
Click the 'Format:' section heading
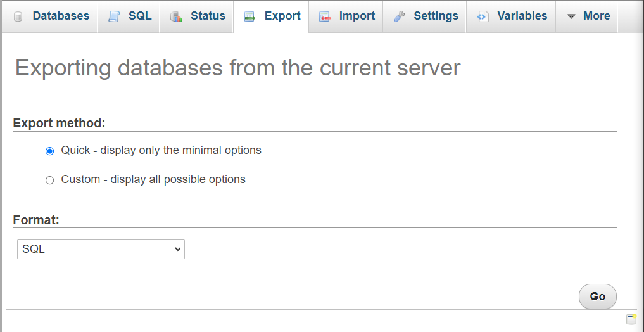36,220
